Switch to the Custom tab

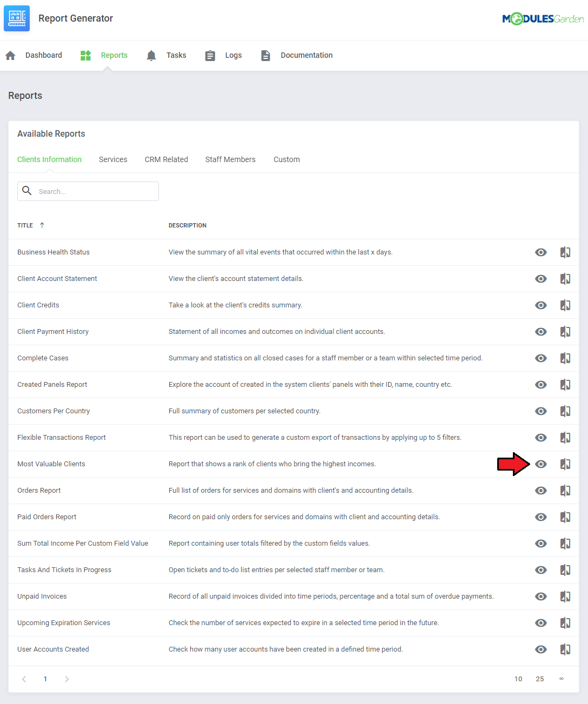pyautogui.click(x=286, y=159)
